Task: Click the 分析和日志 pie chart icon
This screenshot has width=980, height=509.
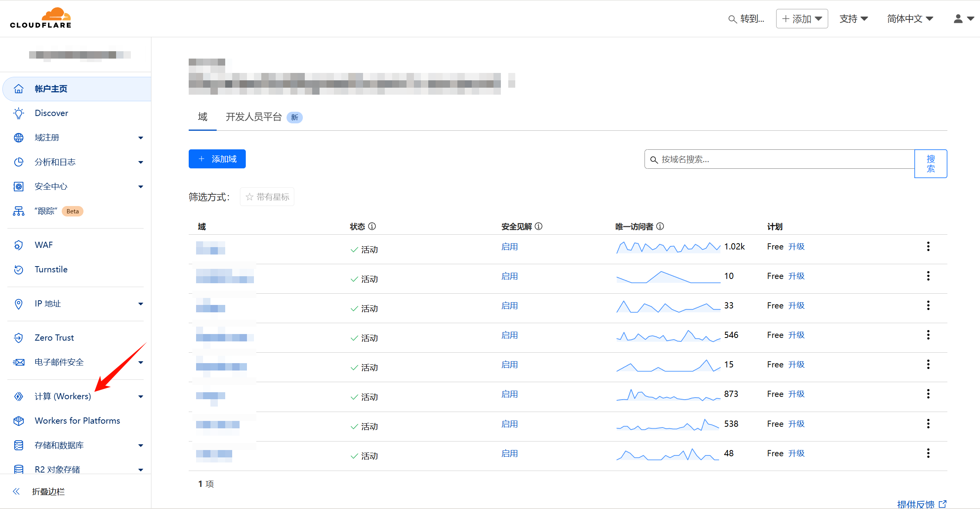Action: pos(19,162)
